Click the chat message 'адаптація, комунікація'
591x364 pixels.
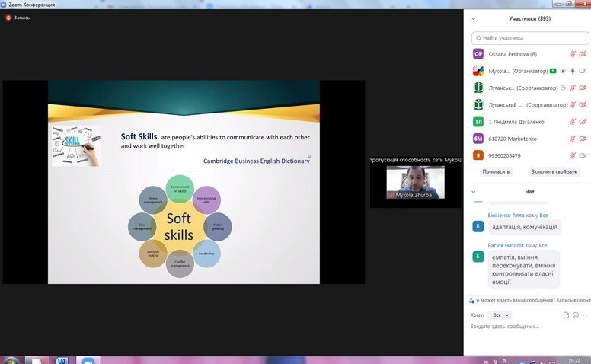pyautogui.click(x=525, y=227)
